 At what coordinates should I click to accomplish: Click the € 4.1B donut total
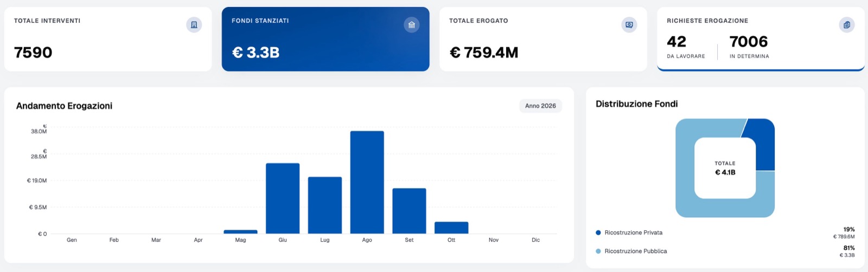725,172
